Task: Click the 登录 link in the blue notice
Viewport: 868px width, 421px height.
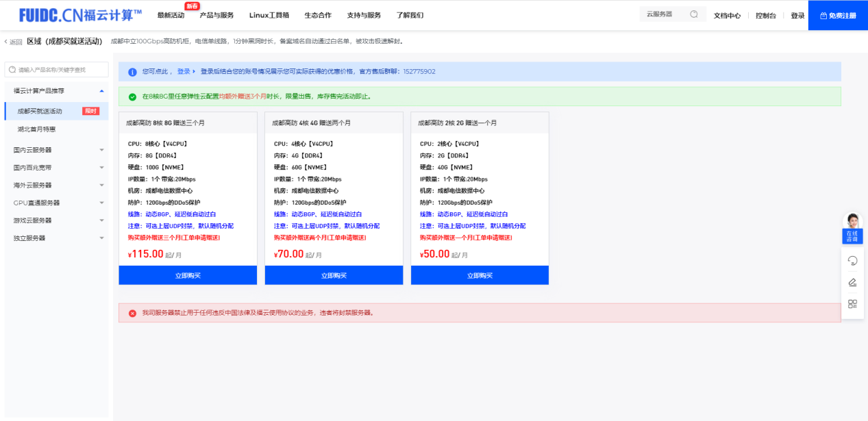Action: [184, 72]
